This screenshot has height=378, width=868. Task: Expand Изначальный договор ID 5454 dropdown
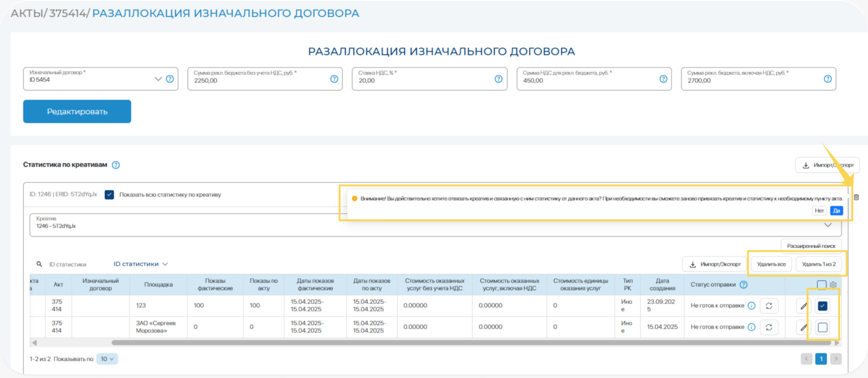pyautogui.click(x=158, y=79)
